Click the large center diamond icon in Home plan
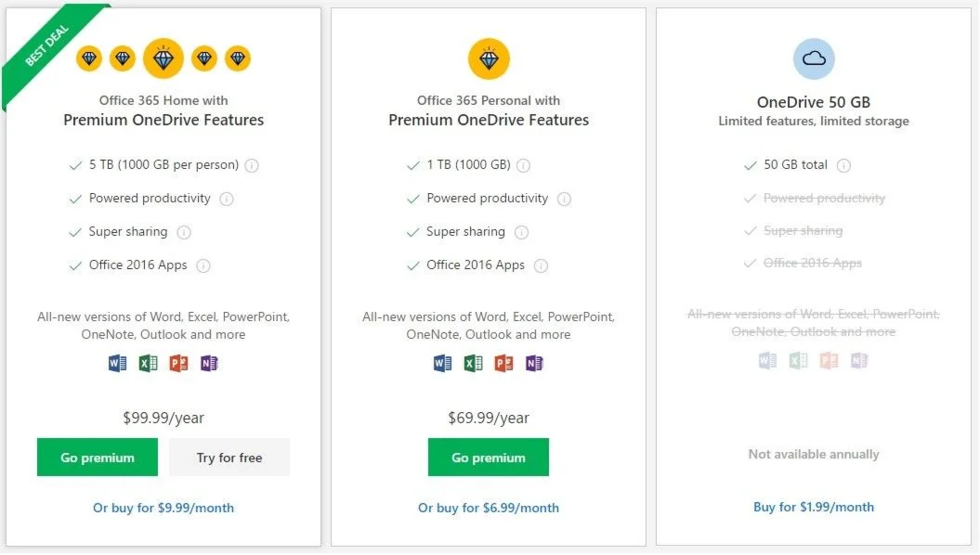980x555 pixels. pyautogui.click(x=163, y=59)
